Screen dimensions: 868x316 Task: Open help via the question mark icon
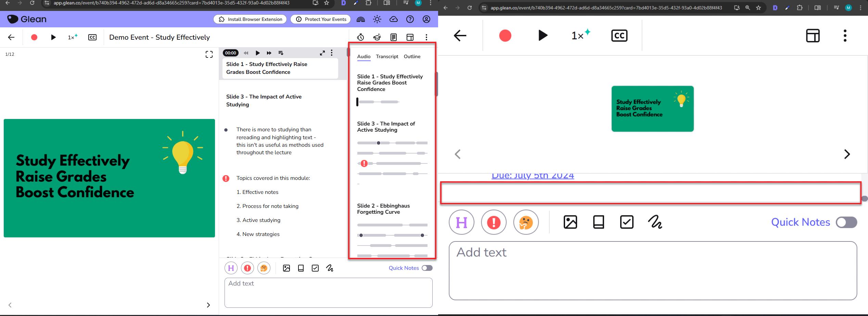point(410,19)
